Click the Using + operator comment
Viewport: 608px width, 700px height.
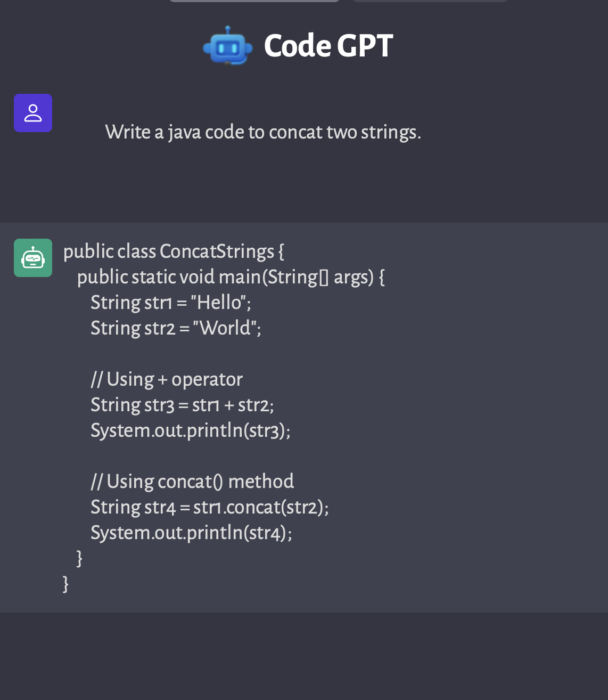click(x=167, y=379)
